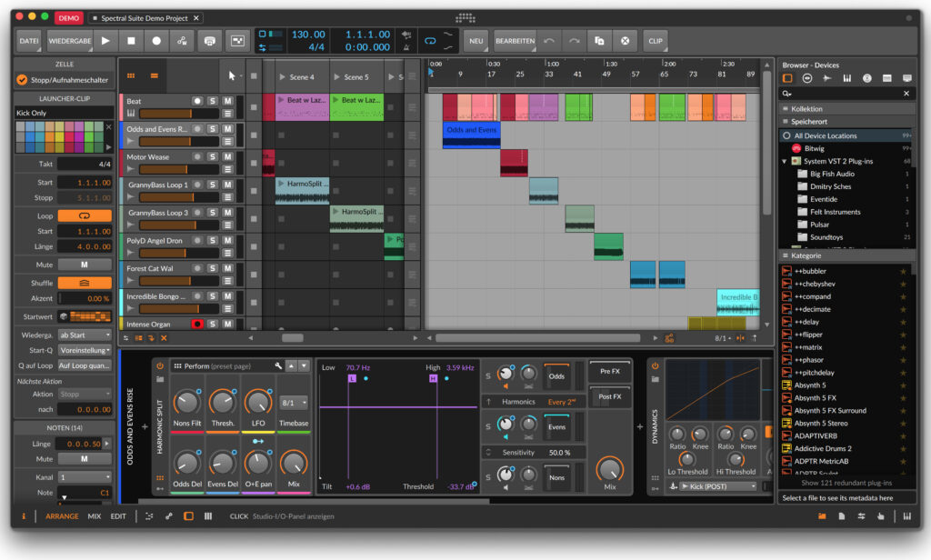
Task: Arm the global record button
Action: click(156, 41)
